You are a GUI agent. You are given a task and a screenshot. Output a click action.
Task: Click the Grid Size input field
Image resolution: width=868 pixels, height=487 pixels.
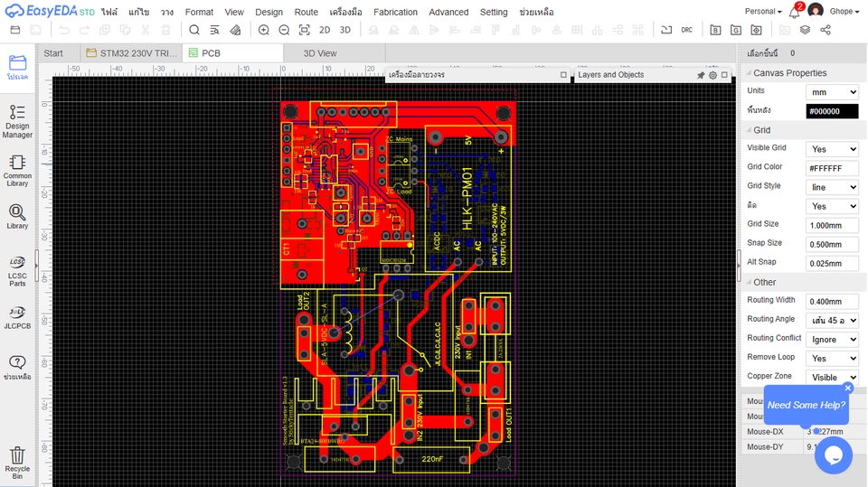coord(832,225)
